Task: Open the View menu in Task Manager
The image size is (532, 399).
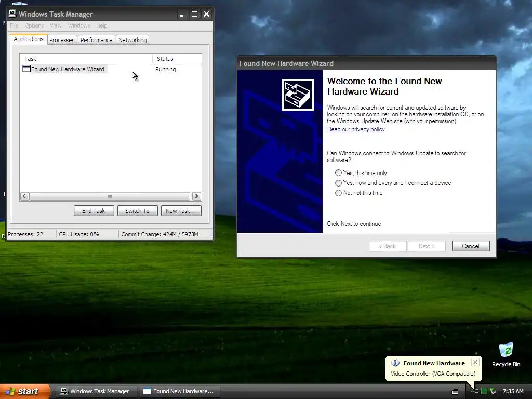Action: click(x=56, y=25)
